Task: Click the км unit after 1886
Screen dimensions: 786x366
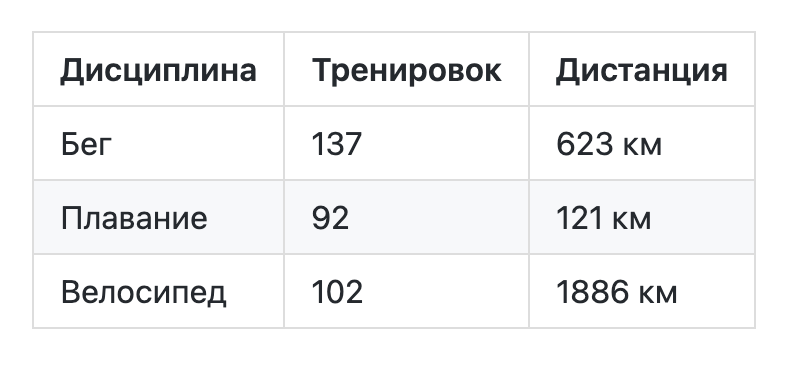Action: click(x=657, y=294)
